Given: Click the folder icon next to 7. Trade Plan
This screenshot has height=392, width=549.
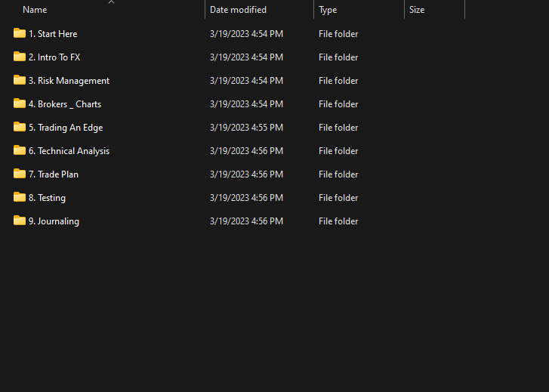Looking at the screenshot, I should pyautogui.click(x=20, y=174).
